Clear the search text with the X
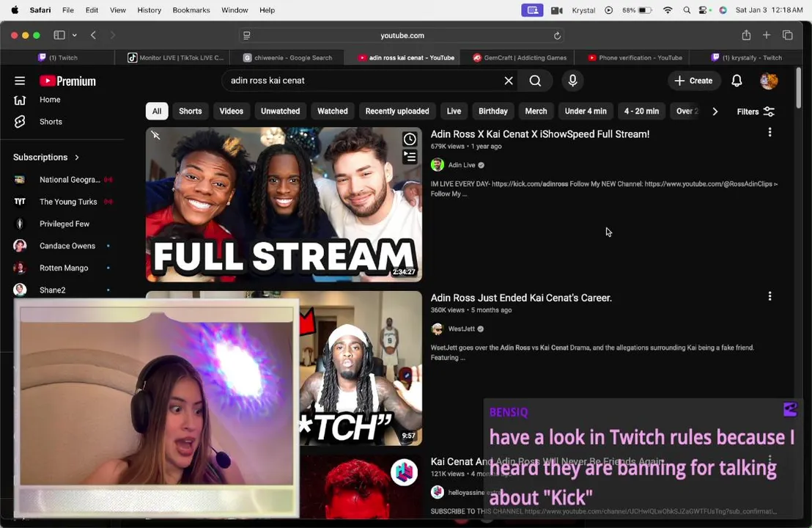Image resolution: width=812 pixels, height=528 pixels. (x=509, y=81)
